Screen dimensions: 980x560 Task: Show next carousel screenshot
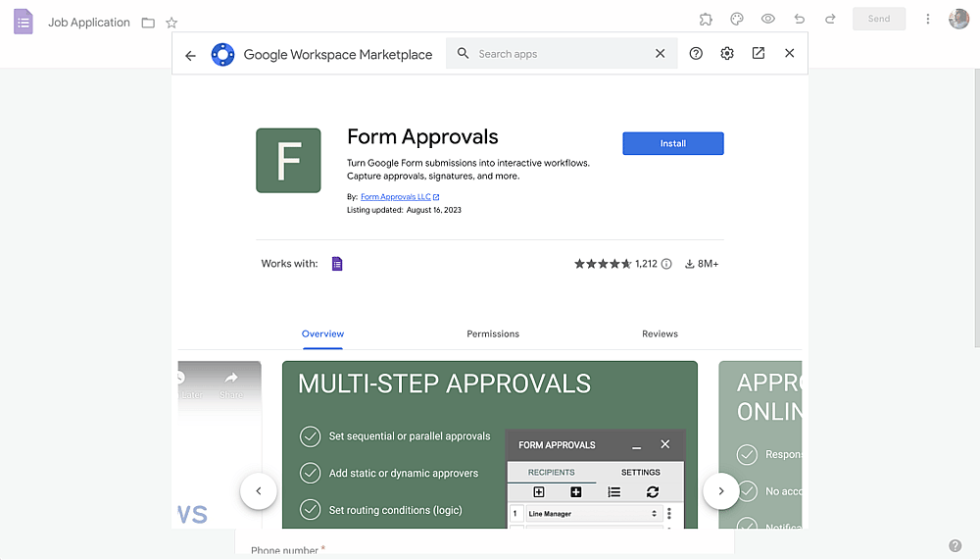coord(720,491)
